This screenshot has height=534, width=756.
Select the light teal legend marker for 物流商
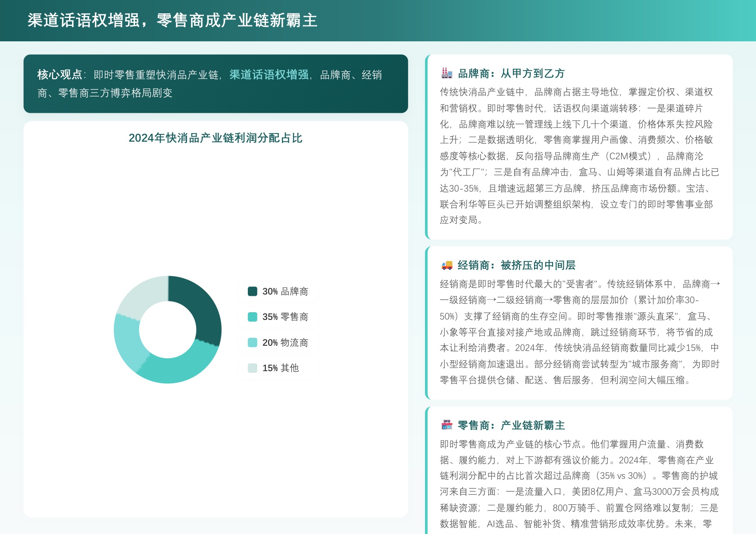tap(252, 342)
